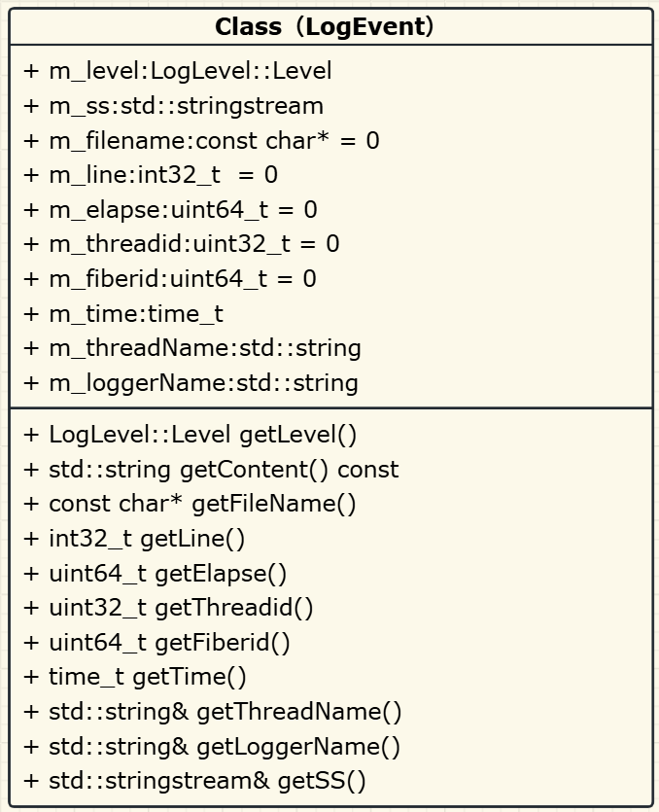Select the getContent() const method
659x812 pixels.
211,470
